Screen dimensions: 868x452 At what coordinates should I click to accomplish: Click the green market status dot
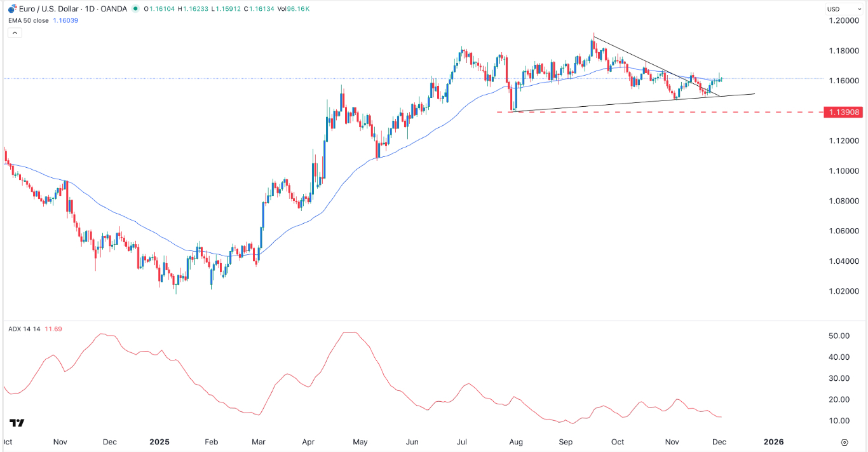135,9
